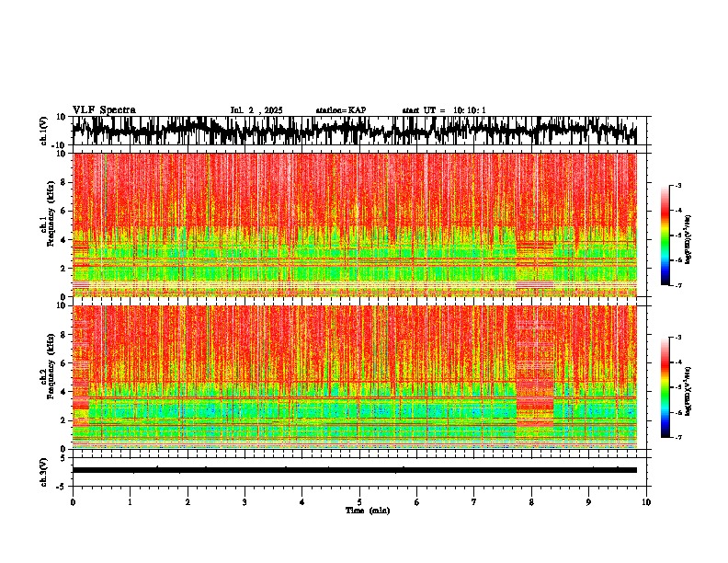Image resolution: width=728 pixels, height=563 pixels.
Task: Click inside the ch.2 spectrogram plot
Action: click(x=355, y=377)
